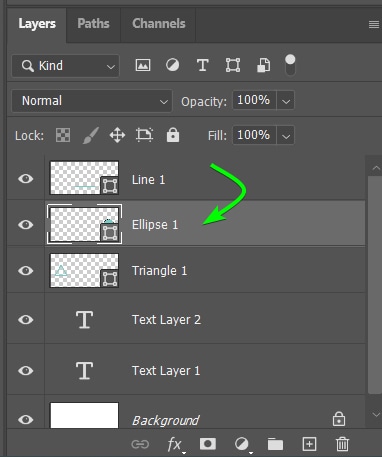Open the Kind filter dropdown
382x457 pixels.
click(x=65, y=66)
